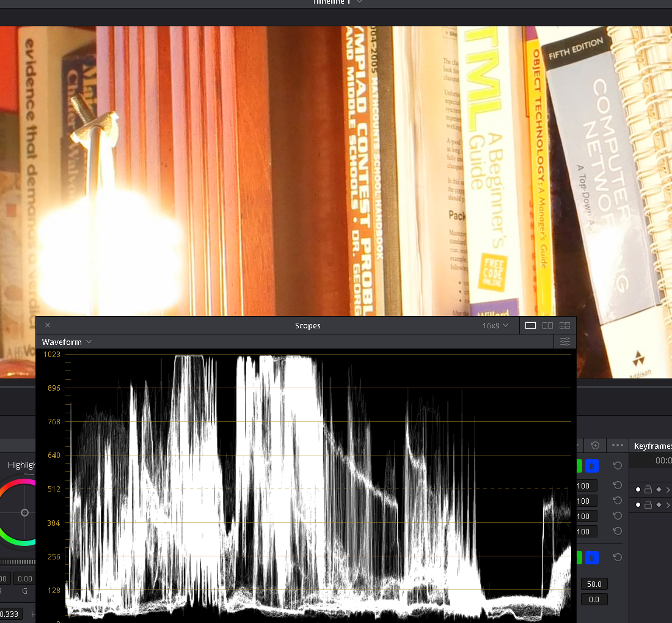Toggle the upper blue B channel button

(x=592, y=466)
